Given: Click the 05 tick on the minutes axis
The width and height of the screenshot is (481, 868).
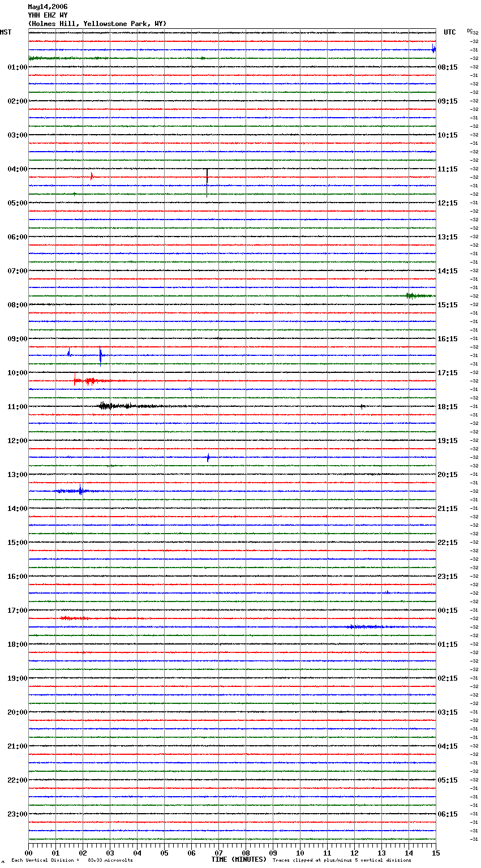Looking at the screenshot, I should 164,853.
